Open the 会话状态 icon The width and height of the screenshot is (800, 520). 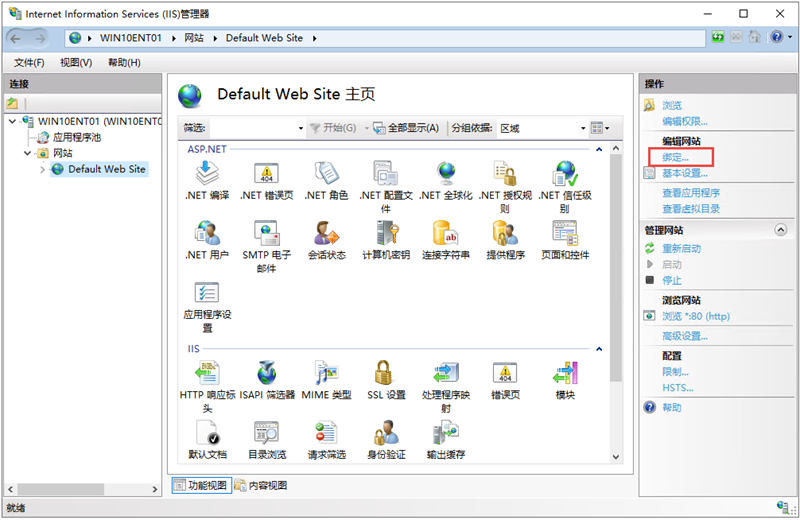point(326,233)
